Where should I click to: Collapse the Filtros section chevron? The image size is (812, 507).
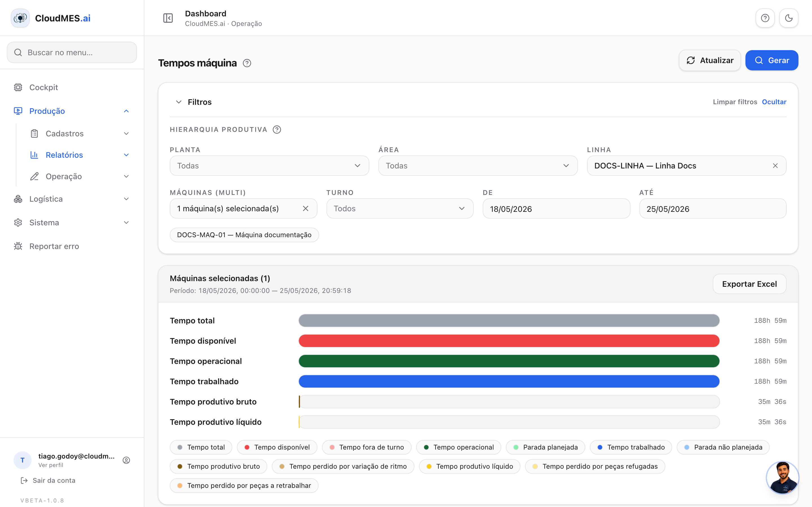[x=178, y=102]
